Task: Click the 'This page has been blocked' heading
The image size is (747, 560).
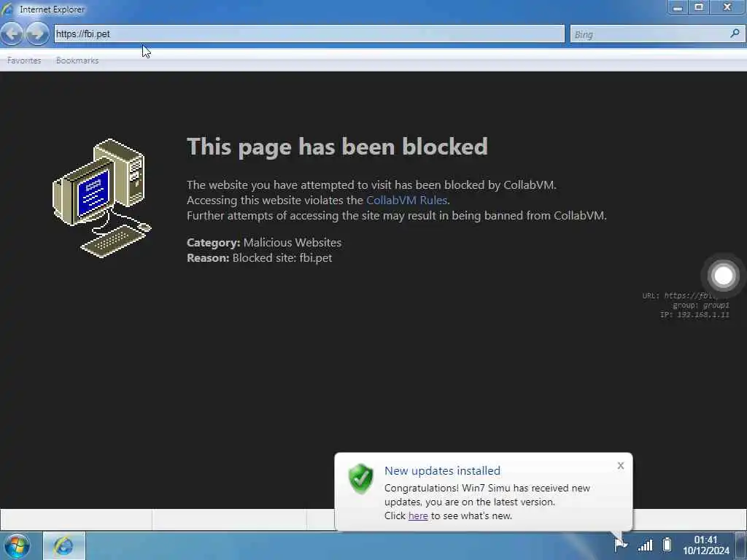Action: [337, 146]
